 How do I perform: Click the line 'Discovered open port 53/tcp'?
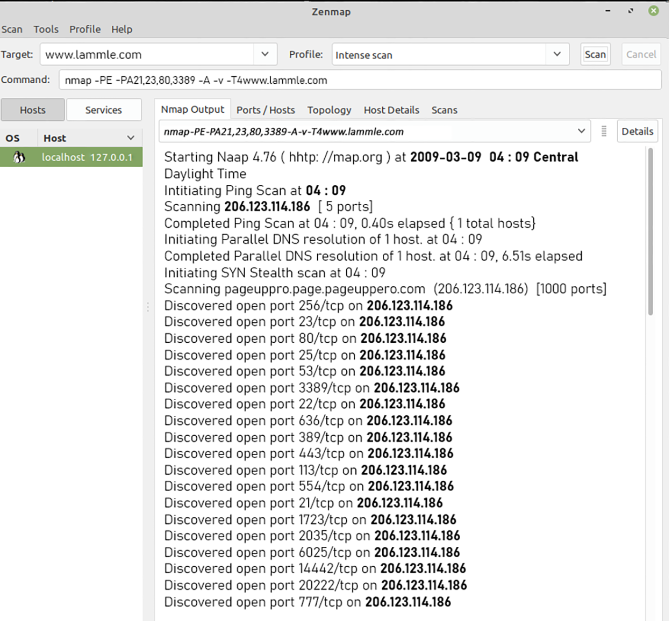pos(305,371)
